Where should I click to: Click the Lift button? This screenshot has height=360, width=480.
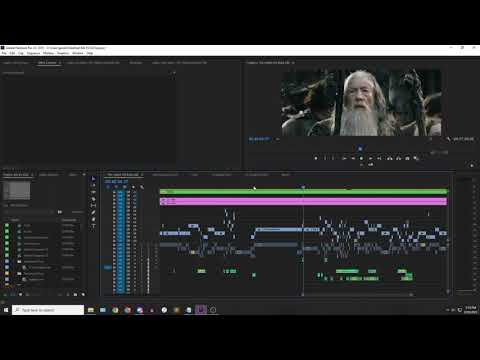pyautogui.click(x=389, y=158)
